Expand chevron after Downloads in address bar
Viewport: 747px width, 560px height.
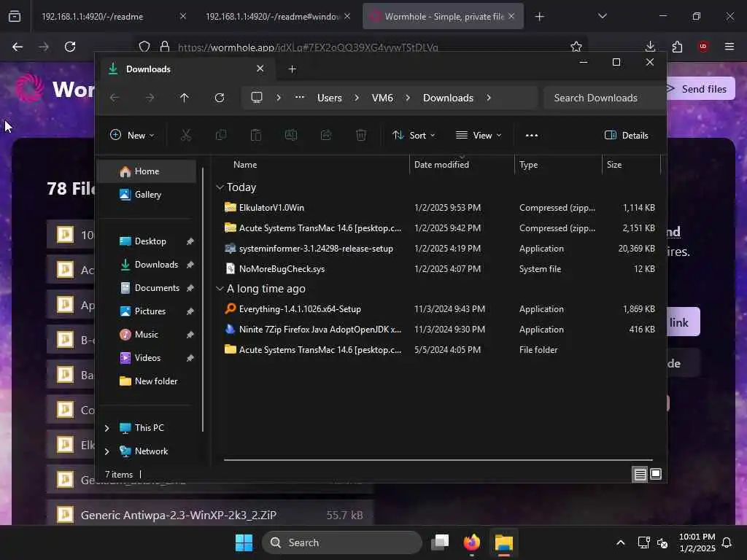pos(488,98)
